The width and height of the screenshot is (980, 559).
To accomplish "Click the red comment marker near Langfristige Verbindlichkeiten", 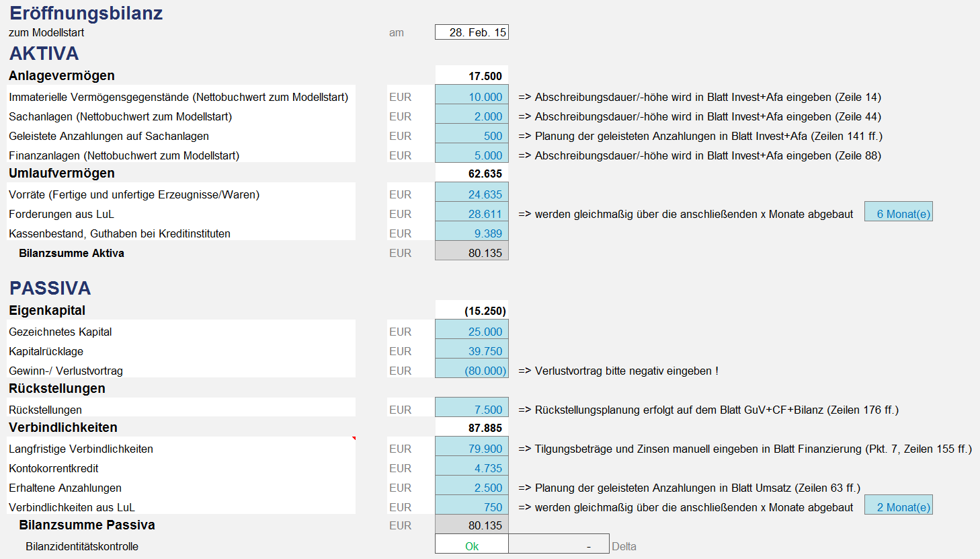I will tap(354, 439).
